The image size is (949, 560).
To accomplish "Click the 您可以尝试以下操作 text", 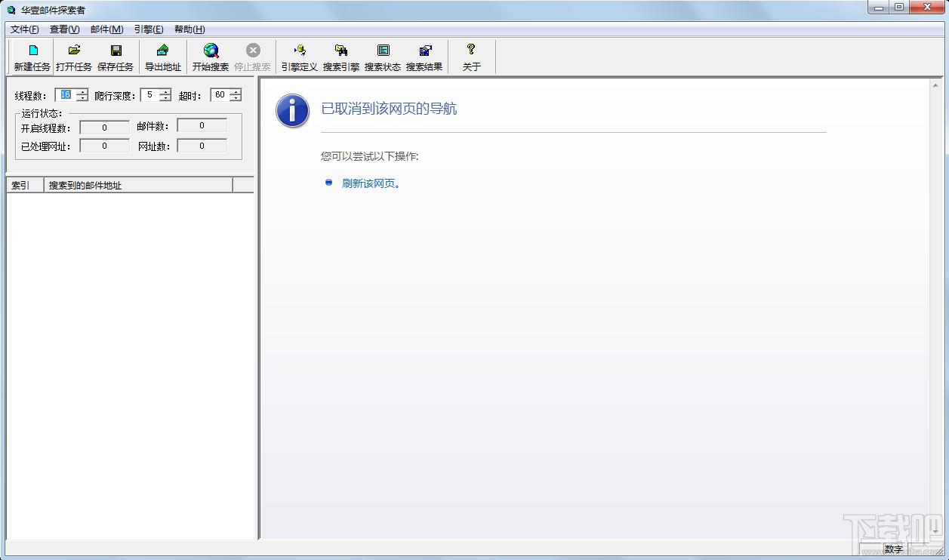I will (x=369, y=157).
